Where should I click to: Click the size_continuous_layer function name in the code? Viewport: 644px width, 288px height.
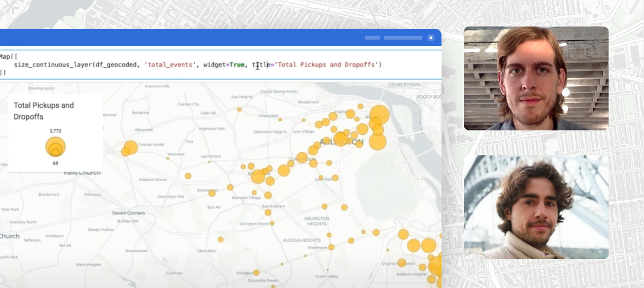click(x=53, y=65)
